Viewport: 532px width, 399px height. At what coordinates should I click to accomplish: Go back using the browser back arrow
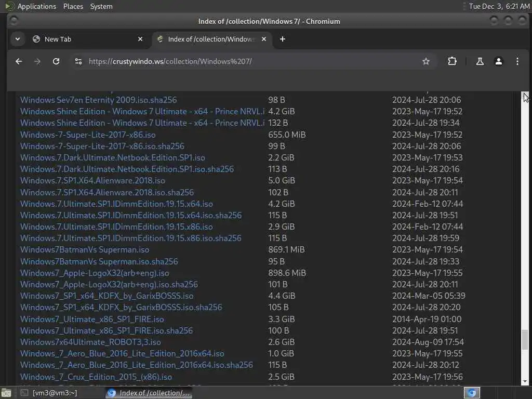(19, 61)
